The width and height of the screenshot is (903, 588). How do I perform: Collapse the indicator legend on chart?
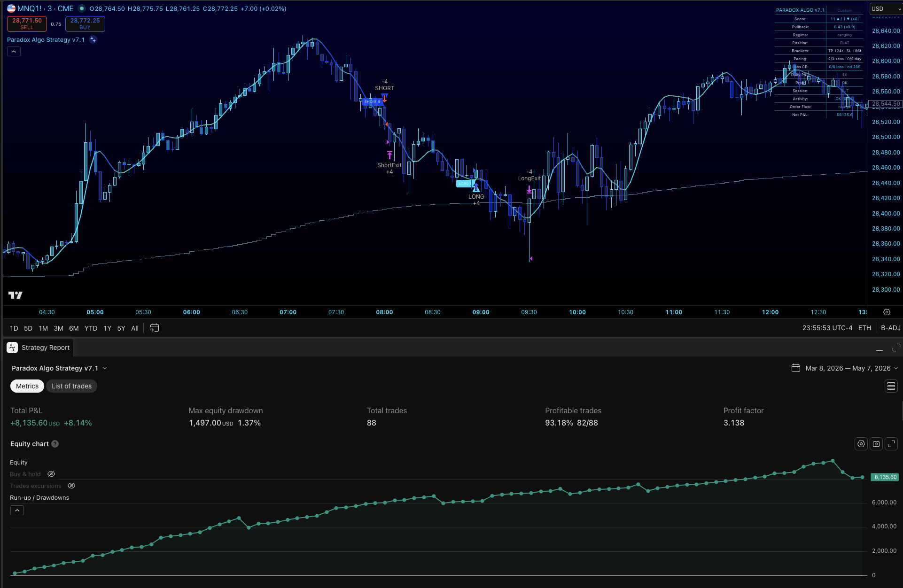click(x=14, y=51)
